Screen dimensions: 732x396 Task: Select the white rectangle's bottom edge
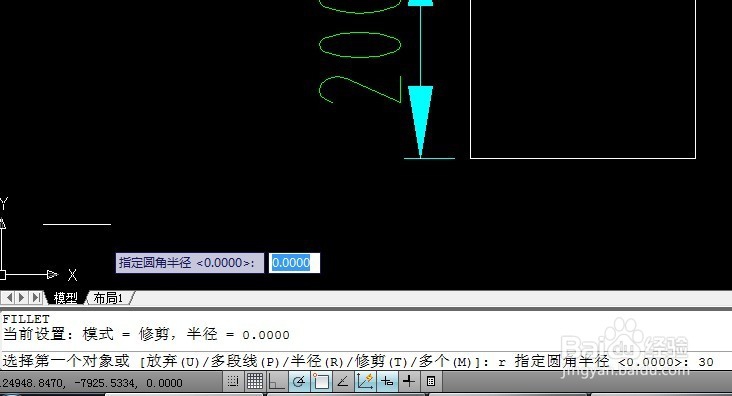[x=583, y=158]
